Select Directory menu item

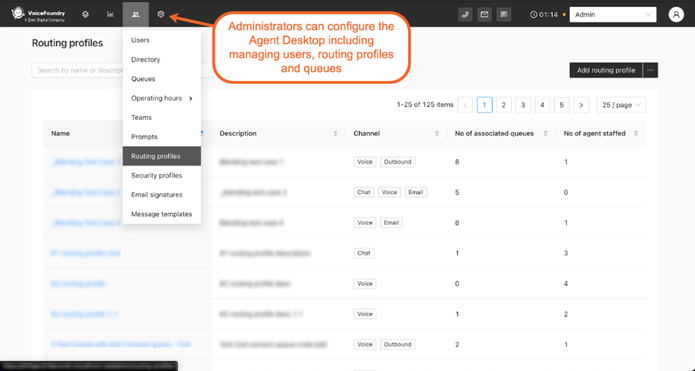pos(162,59)
